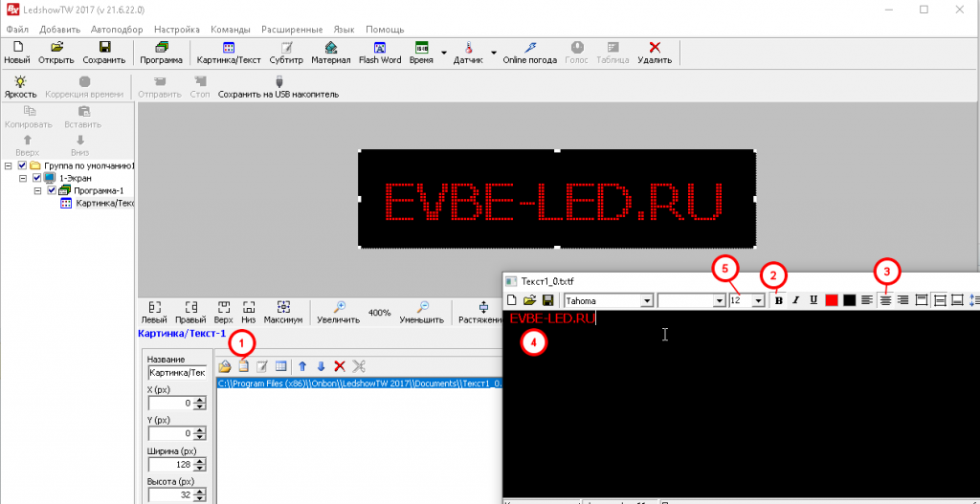Click the red text color swatch
The image size is (980, 504).
point(832,300)
